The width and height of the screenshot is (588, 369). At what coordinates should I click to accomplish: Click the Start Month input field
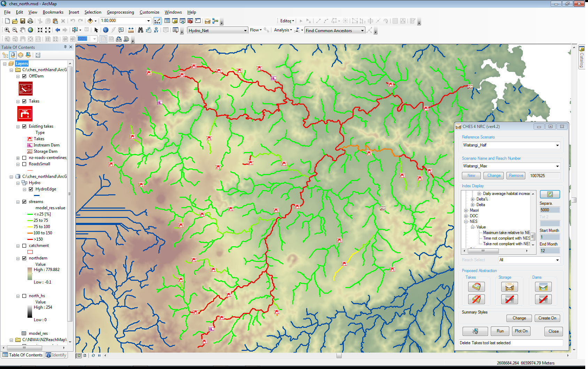coord(549,237)
